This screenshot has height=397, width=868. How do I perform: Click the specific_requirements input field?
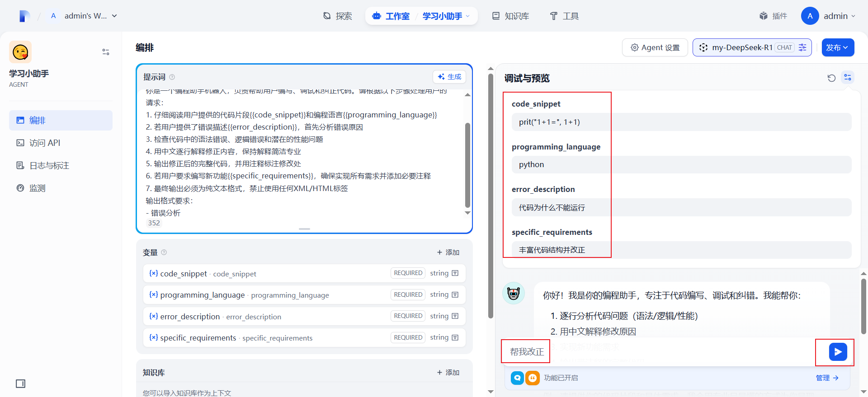[x=681, y=250]
